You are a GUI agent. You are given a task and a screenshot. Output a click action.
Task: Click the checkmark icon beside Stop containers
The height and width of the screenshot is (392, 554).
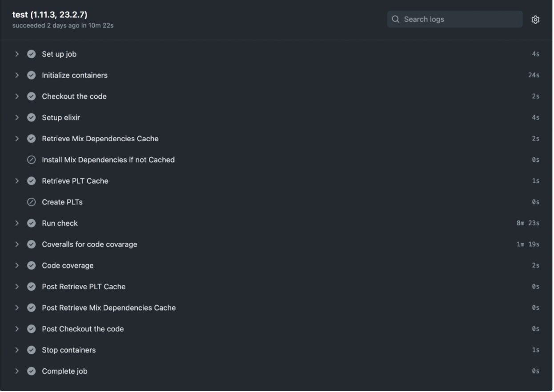[31, 350]
